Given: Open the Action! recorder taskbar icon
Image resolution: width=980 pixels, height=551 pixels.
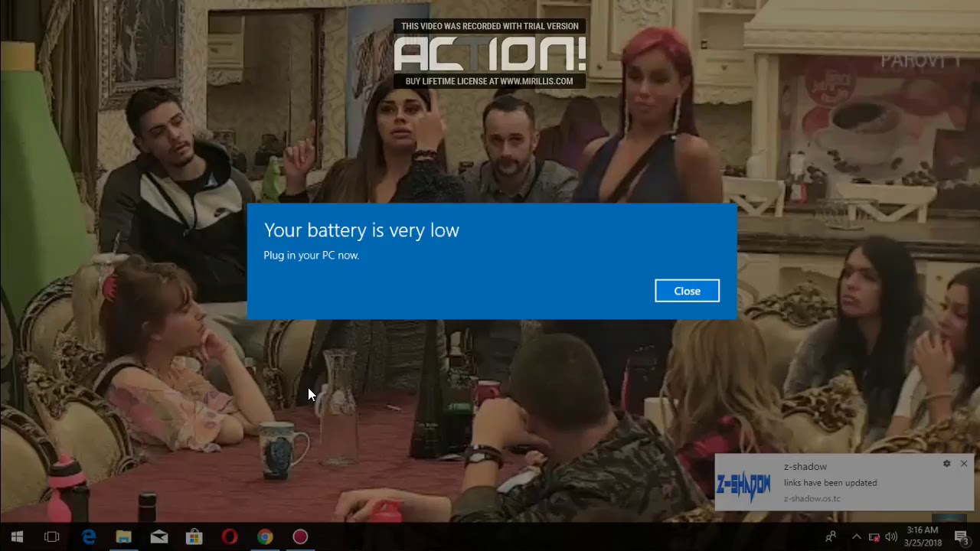Looking at the screenshot, I should pyautogui.click(x=300, y=536).
